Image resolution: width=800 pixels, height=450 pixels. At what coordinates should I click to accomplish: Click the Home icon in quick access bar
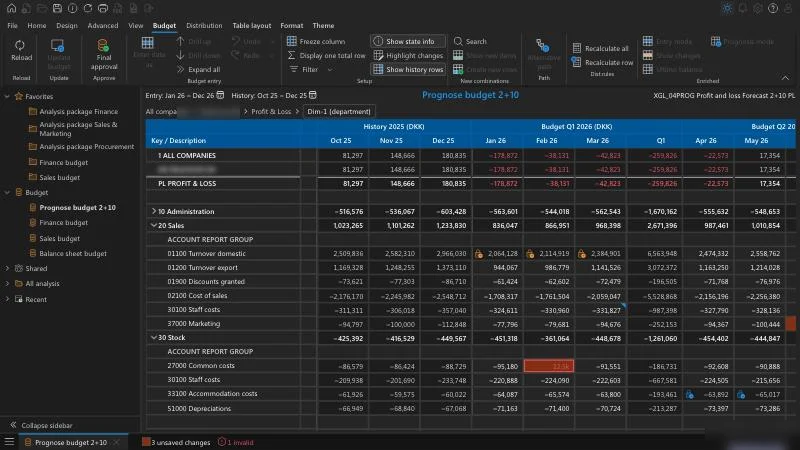11,8
